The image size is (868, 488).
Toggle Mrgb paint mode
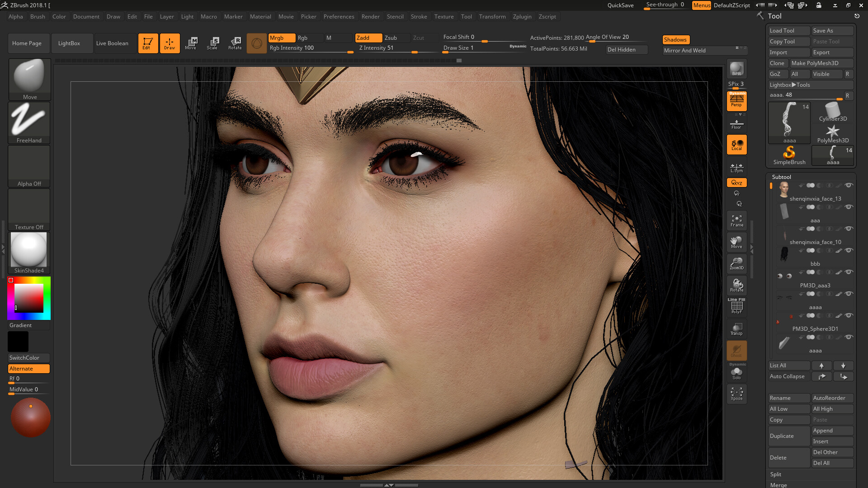(282, 38)
